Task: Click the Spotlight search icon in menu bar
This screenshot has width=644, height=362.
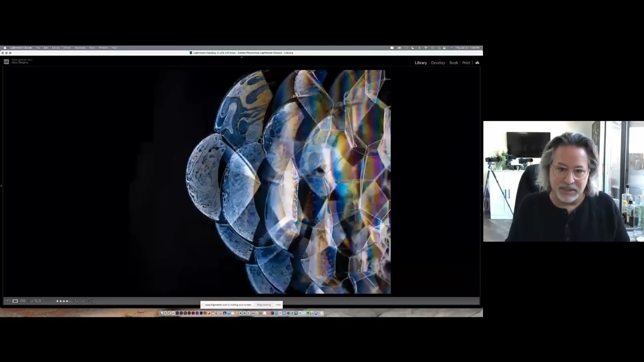Action: [x=439, y=48]
